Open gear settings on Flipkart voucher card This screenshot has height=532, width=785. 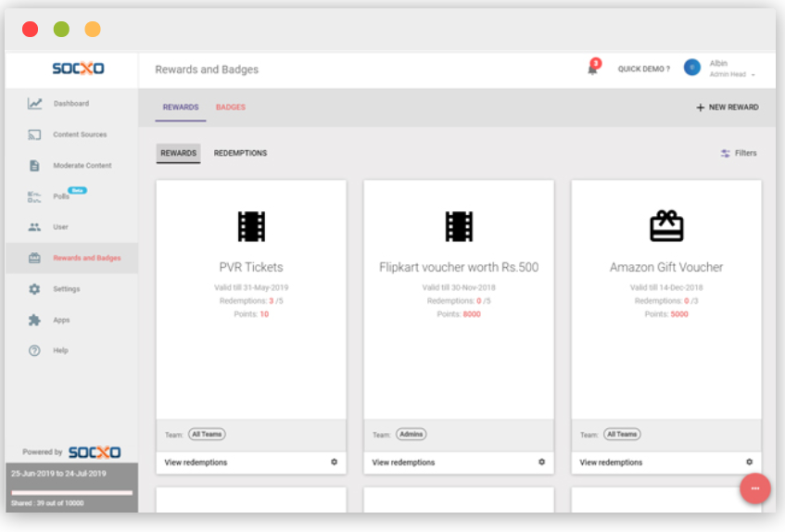pyautogui.click(x=541, y=462)
